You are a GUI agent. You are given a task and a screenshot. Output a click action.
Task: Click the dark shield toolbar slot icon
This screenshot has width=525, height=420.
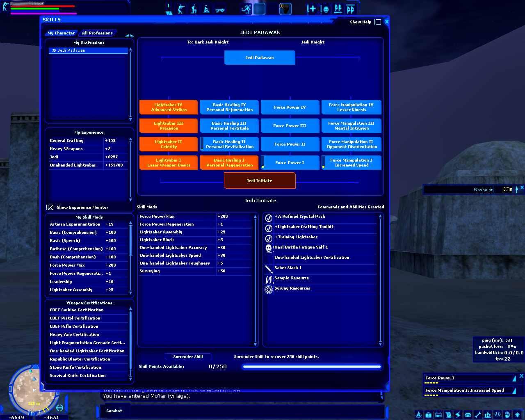pyautogui.click(x=285, y=9)
